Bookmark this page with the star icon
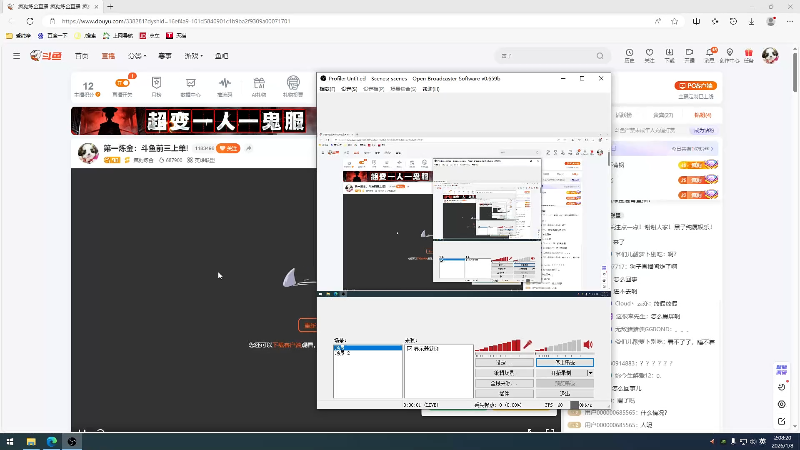This screenshot has width=800, height=450. tap(674, 21)
